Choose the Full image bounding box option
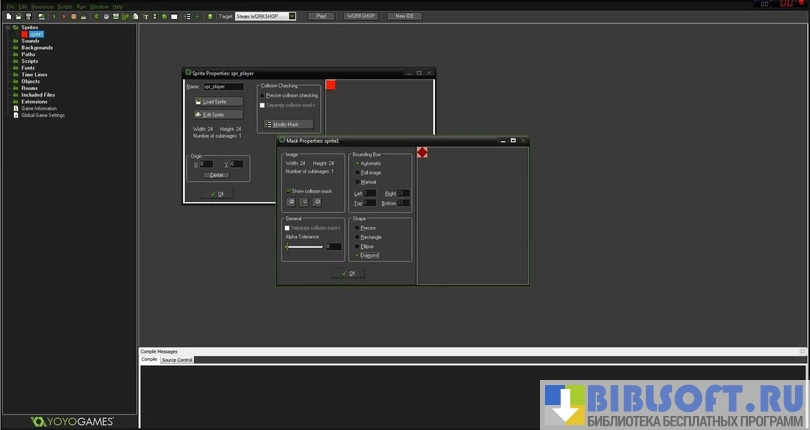Screen dimensions: 810x430 pos(357,172)
